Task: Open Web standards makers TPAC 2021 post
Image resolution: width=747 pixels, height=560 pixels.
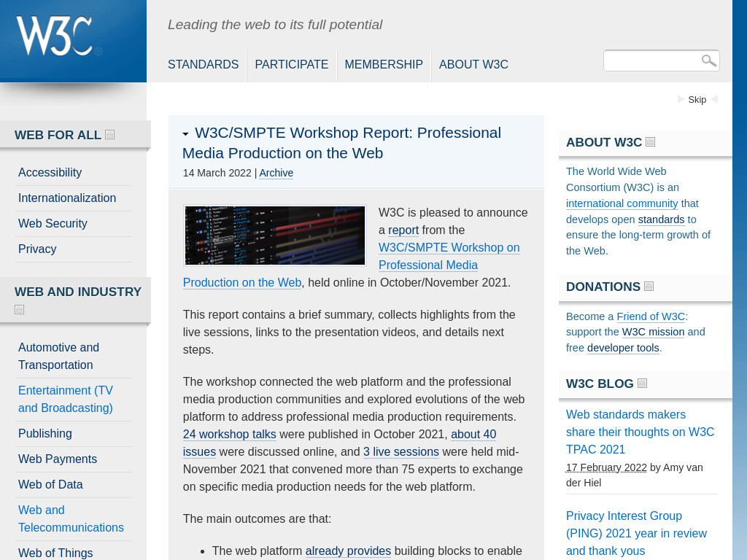Action: (640, 432)
